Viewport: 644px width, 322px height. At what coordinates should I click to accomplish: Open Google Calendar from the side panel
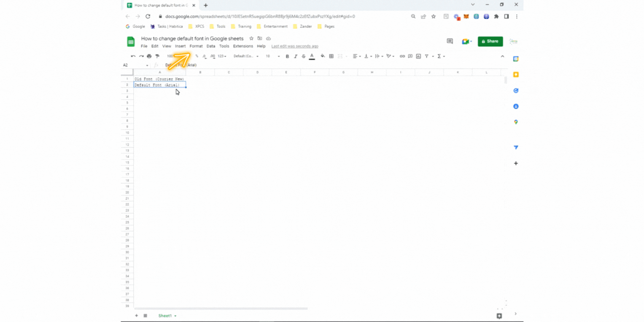point(515,59)
